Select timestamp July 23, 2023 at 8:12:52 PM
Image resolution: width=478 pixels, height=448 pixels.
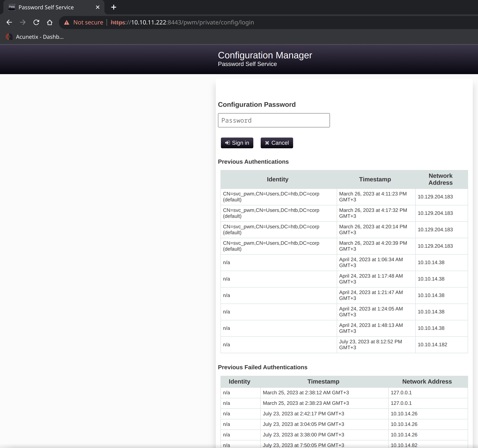[370, 344]
